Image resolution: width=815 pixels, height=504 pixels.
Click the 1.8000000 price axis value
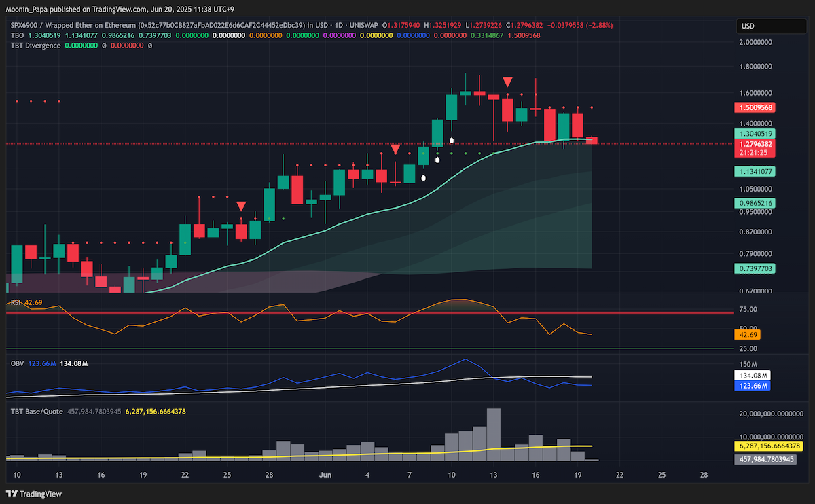[x=757, y=67]
